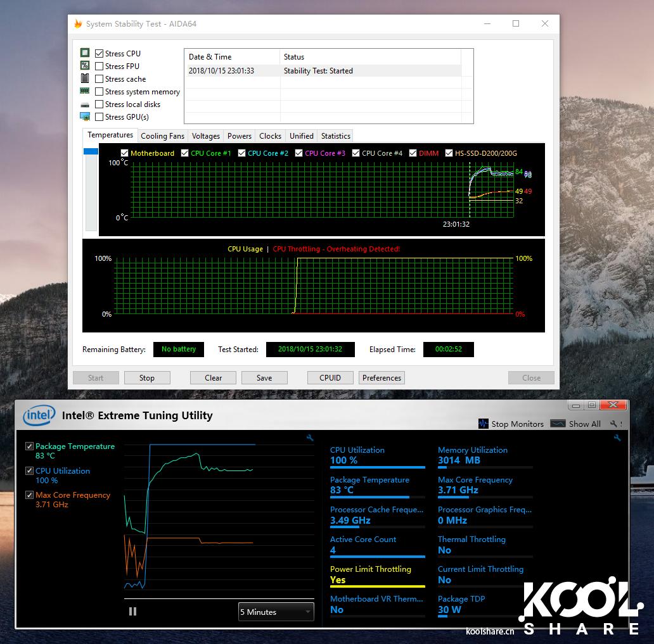Click the Stress system memory RAM icon
Screen dimensions: 654x644
85,91
